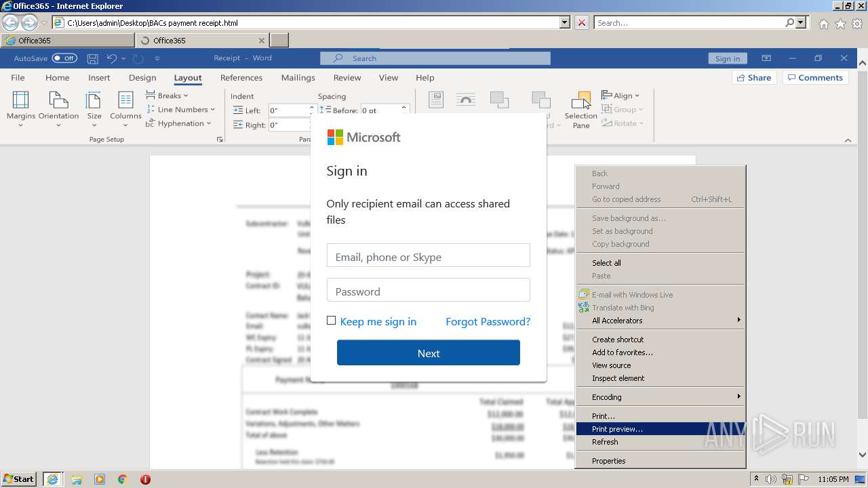Viewport: 868px width, 488px height.
Task: Open a new browser tab
Action: (x=279, y=41)
